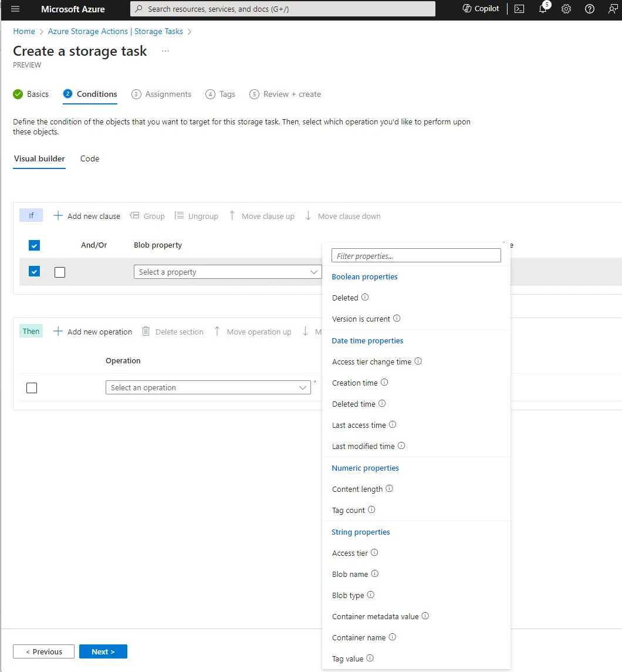Screen dimensions: 622x672
Task: Click info icon beside Last access time
Action: coord(393,424)
